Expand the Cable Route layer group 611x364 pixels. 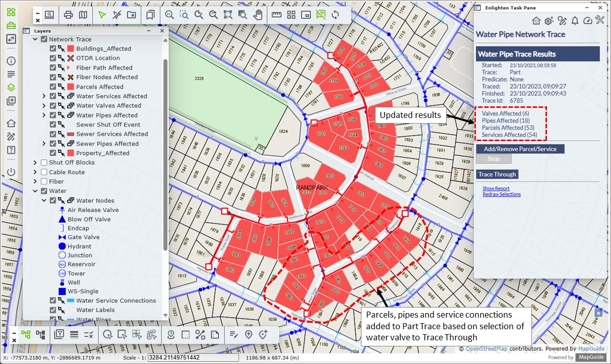click(35, 172)
